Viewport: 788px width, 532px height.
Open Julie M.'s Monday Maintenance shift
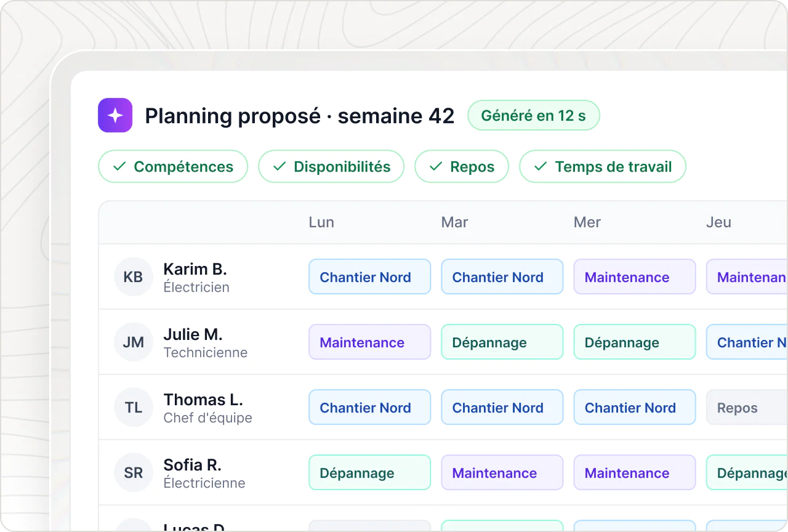tap(369, 342)
